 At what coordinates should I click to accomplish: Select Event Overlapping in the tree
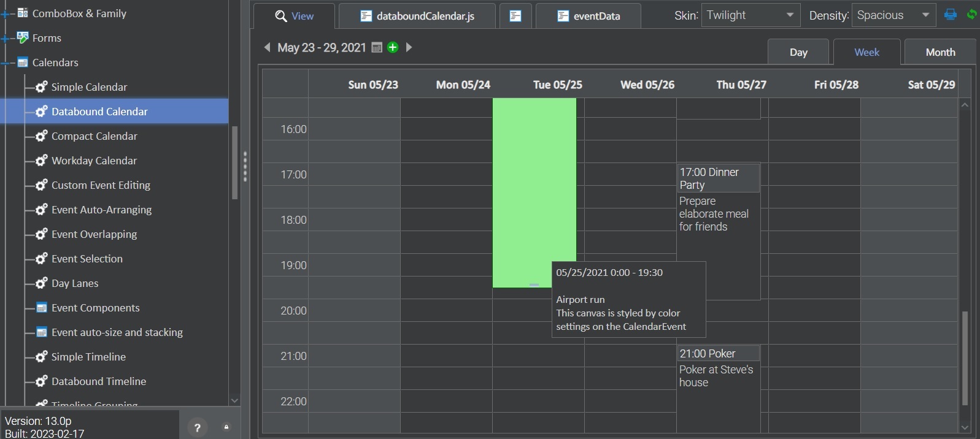[x=94, y=234]
